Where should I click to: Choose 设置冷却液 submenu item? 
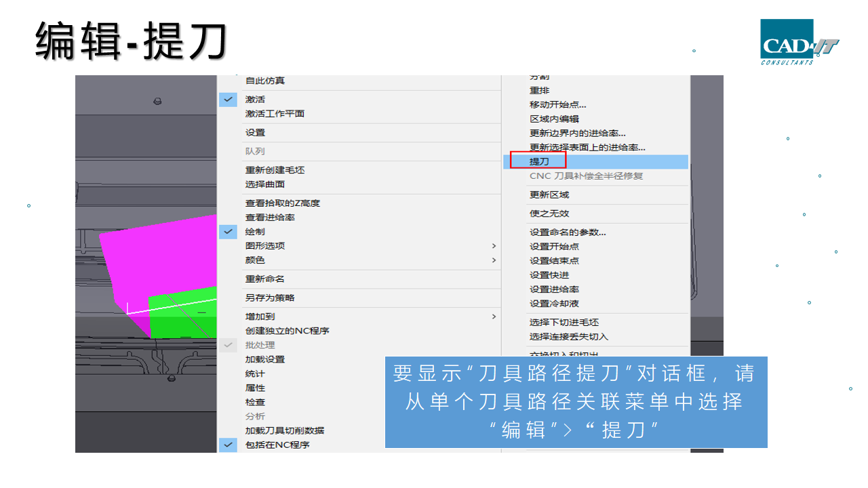click(x=554, y=304)
